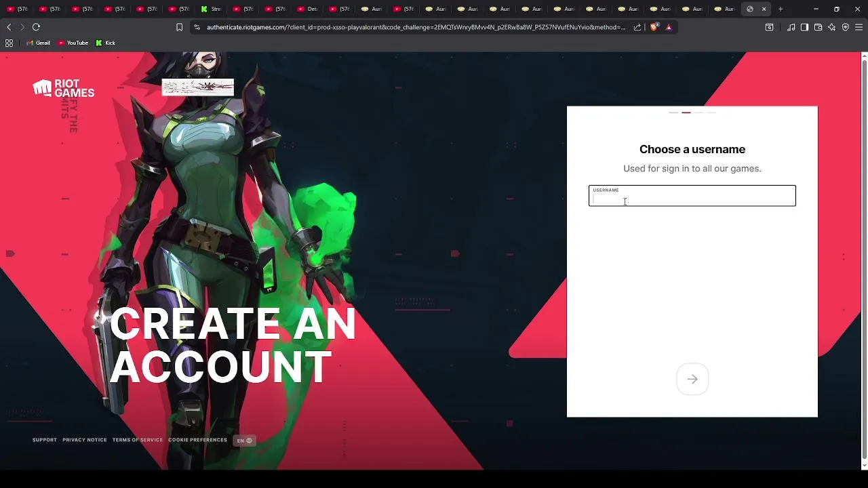Viewport: 868px width, 488px height.
Task: Click the Riot Games logo
Action: tap(64, 89)
